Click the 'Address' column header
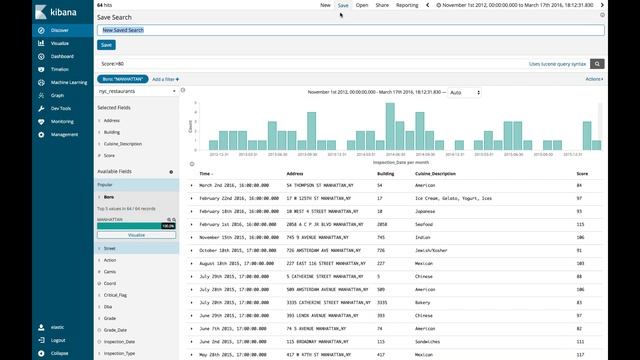 coord(295,174)
